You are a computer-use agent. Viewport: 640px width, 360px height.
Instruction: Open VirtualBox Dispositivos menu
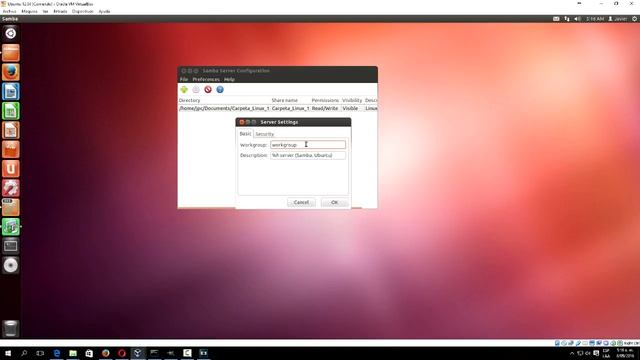[x=83, y=11]
